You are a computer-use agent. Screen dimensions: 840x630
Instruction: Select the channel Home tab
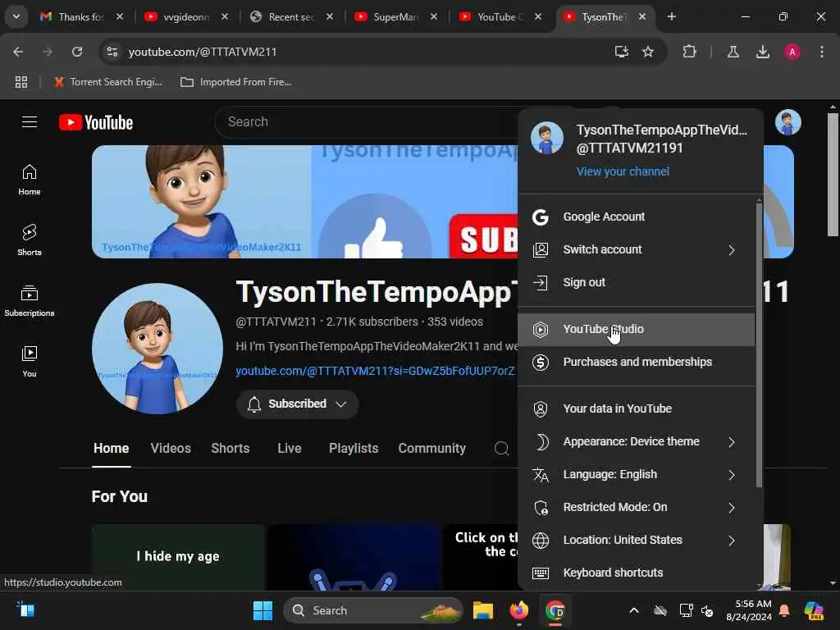(x=111, y=449)
